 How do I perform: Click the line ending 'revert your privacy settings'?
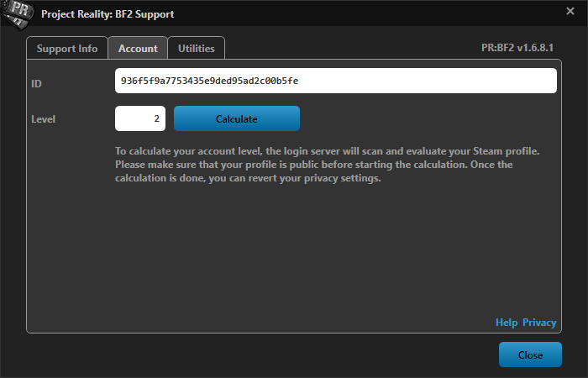tap(248, 178)
